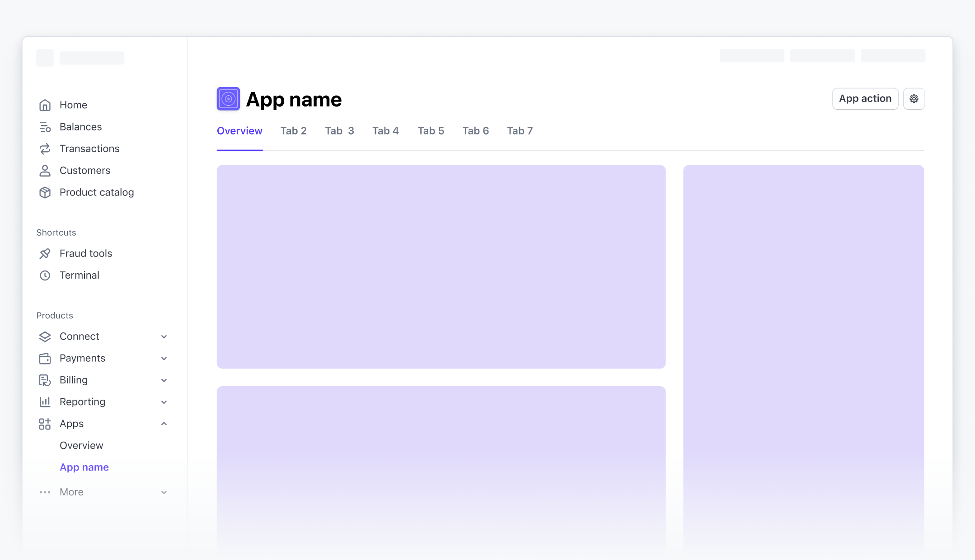The height and width of the screenshot is (560, 975).
Task: Click the Product catalog box icon
Action: (x=45, y=192)
